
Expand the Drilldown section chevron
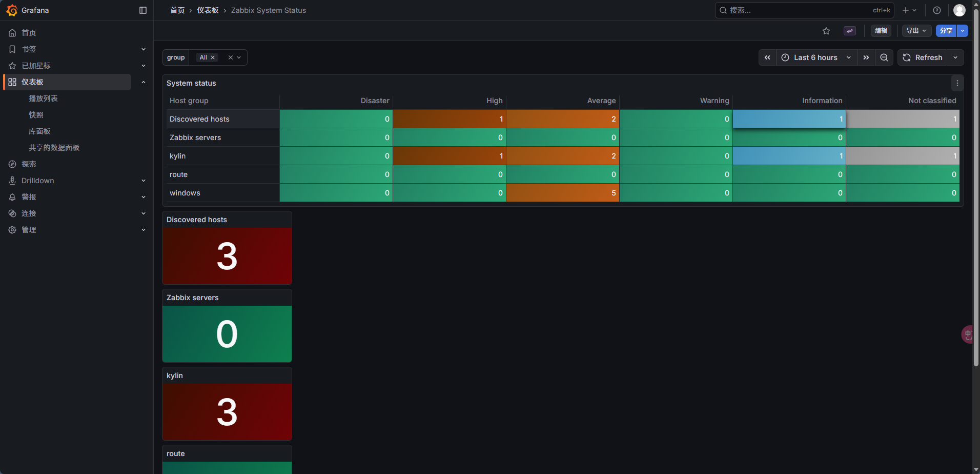pos(144,181)
